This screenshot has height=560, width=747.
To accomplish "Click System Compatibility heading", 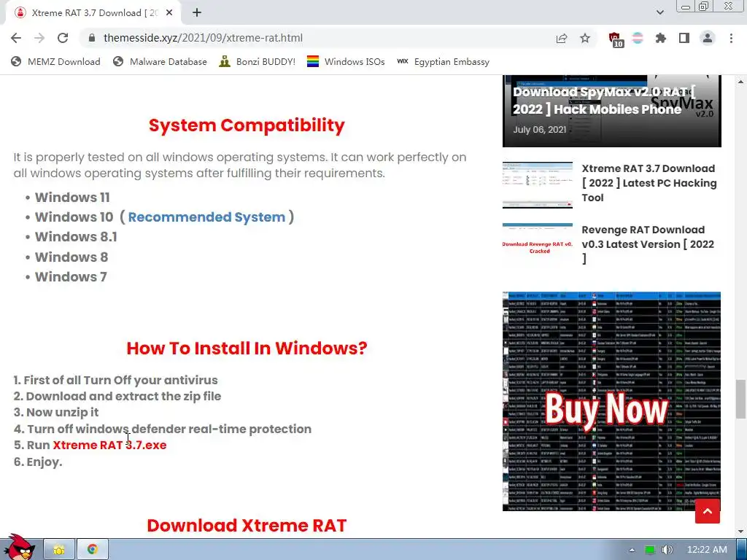I will (247, 125).
